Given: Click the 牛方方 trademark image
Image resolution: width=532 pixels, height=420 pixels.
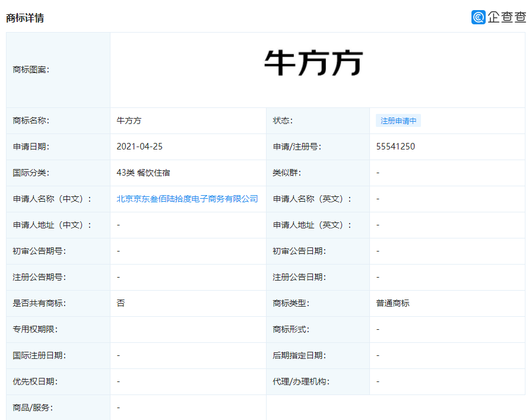Looking at the screenshot, I should [x=313, y=63].
